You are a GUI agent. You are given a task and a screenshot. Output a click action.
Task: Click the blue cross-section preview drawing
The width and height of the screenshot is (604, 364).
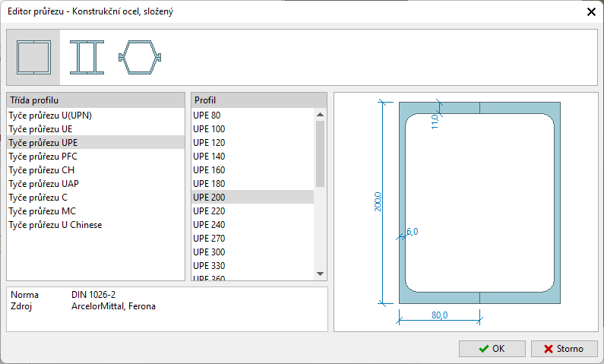pyautogui.click(x=479, y=201)
